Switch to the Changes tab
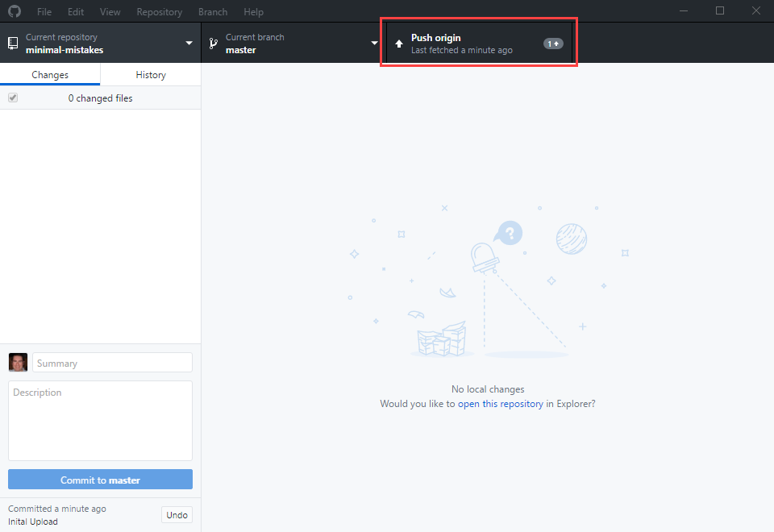This screenshot has height=532, width=774. [50, 74]
